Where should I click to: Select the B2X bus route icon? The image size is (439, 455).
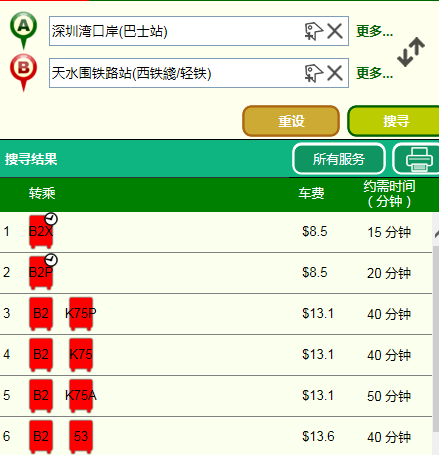[x=41, y=232]
